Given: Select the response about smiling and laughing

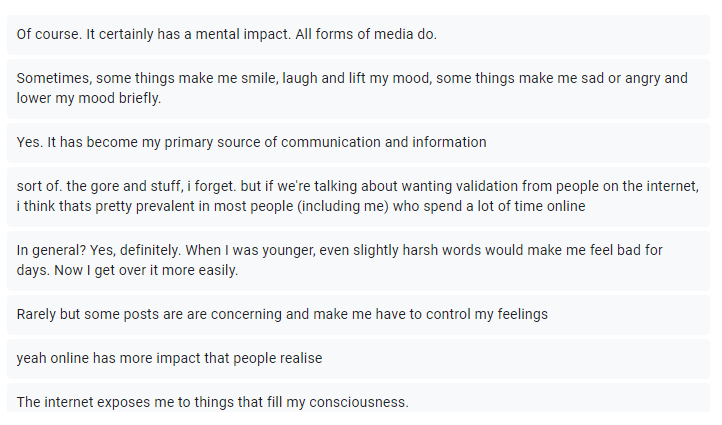Looking at the screenshot, I should coord(361,88).
